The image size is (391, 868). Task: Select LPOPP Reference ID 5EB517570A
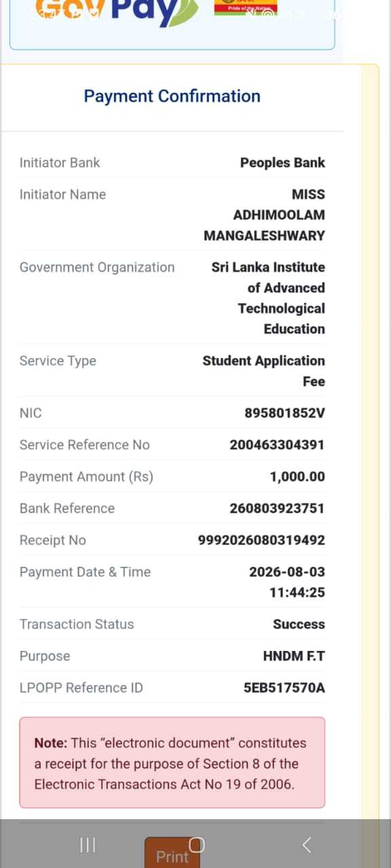(284, 688)
